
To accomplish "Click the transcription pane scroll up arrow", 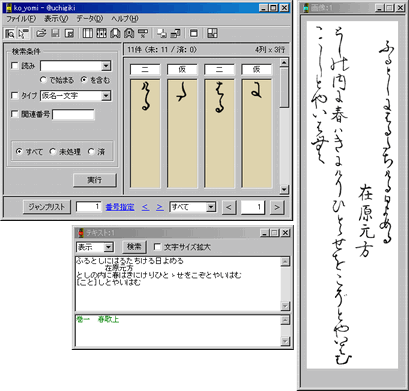I will 285,262.
